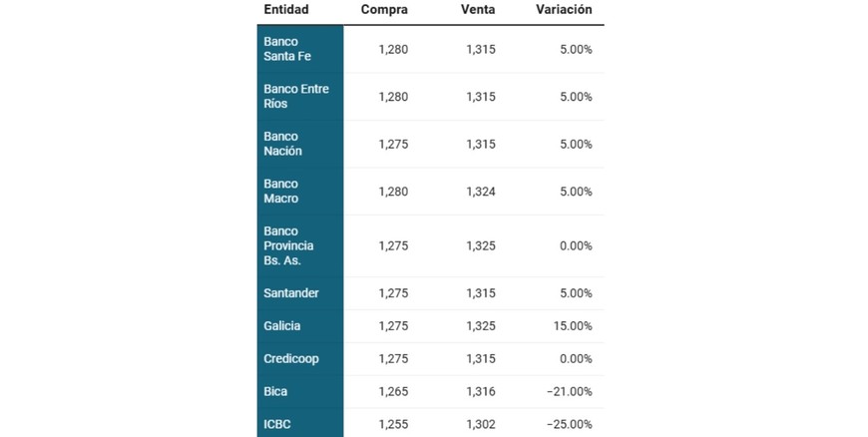Sort by the Compra column header
The image size is (868, 437).
point(384,10)
